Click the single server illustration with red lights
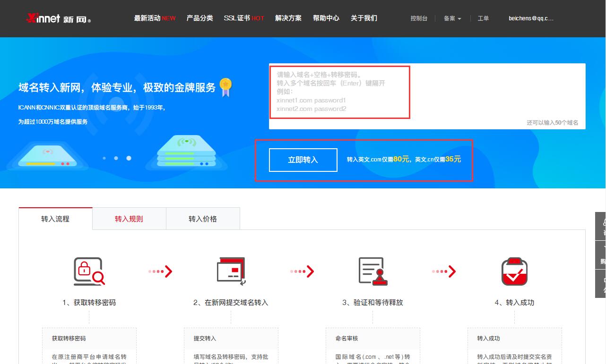Screen dimensions: 606x364 pos(47,157)
